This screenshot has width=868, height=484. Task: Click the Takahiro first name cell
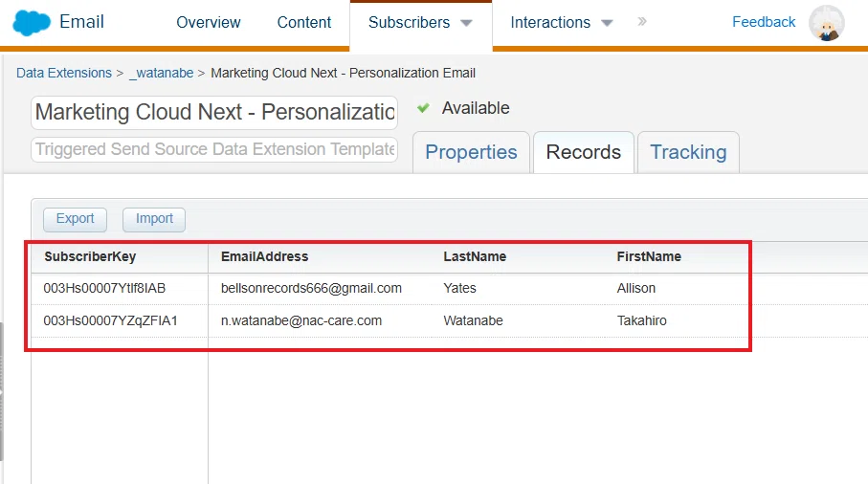click(x=641, y=320)
